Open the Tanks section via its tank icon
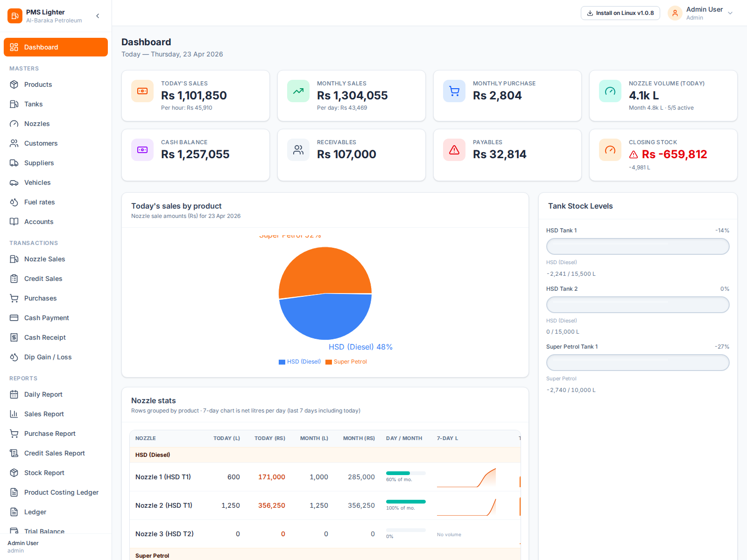 click(x=14, y=104)
